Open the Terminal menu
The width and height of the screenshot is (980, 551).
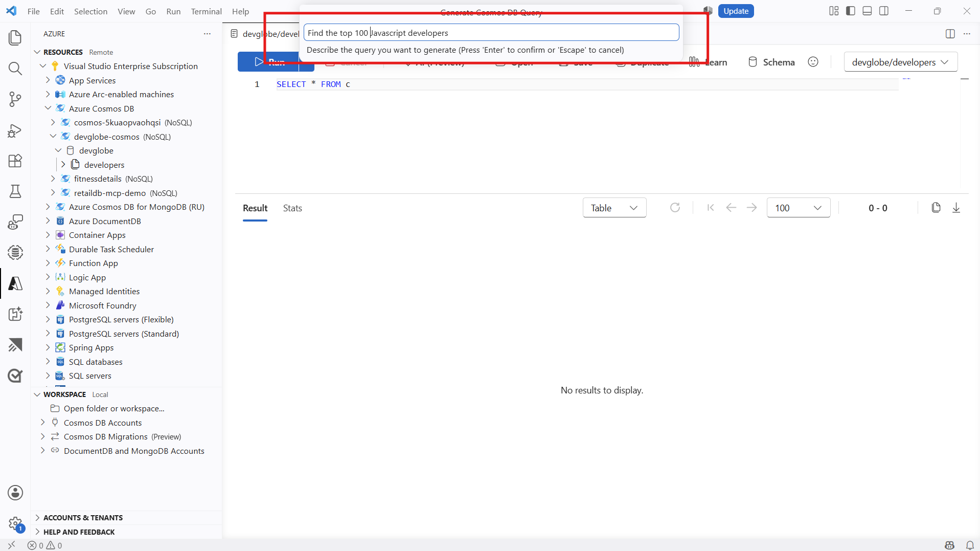pyautogui.click(x=206, y=11)
